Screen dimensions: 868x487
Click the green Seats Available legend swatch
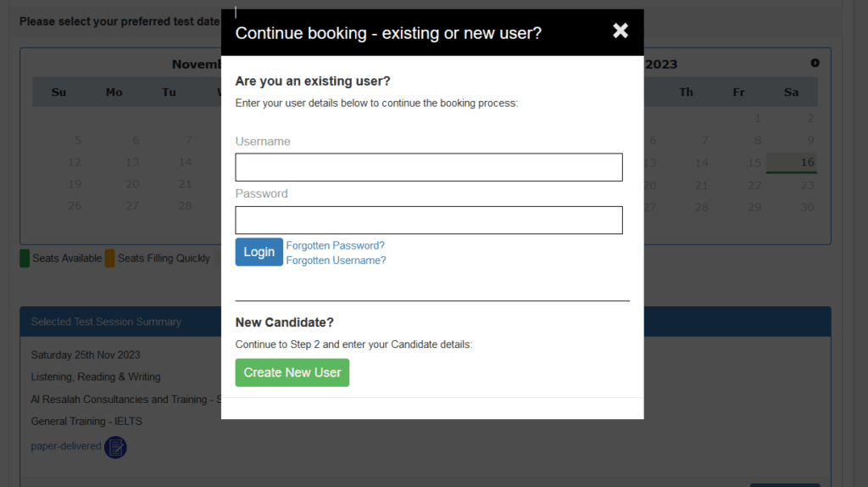click(x=25, y=259)
